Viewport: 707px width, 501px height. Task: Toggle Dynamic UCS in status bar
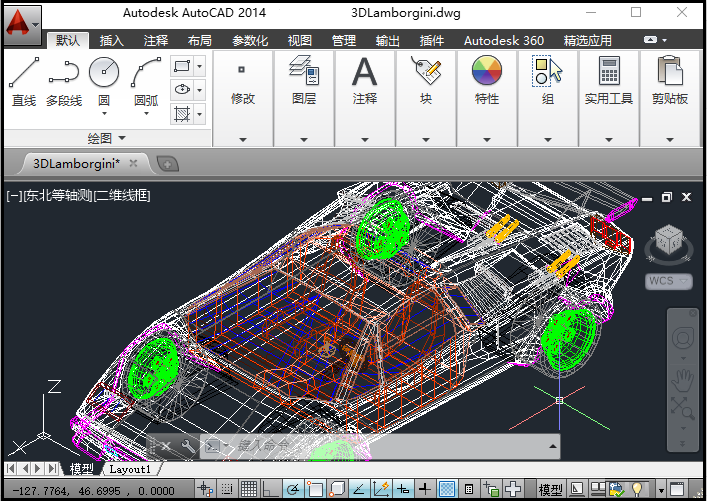point(381,489)
